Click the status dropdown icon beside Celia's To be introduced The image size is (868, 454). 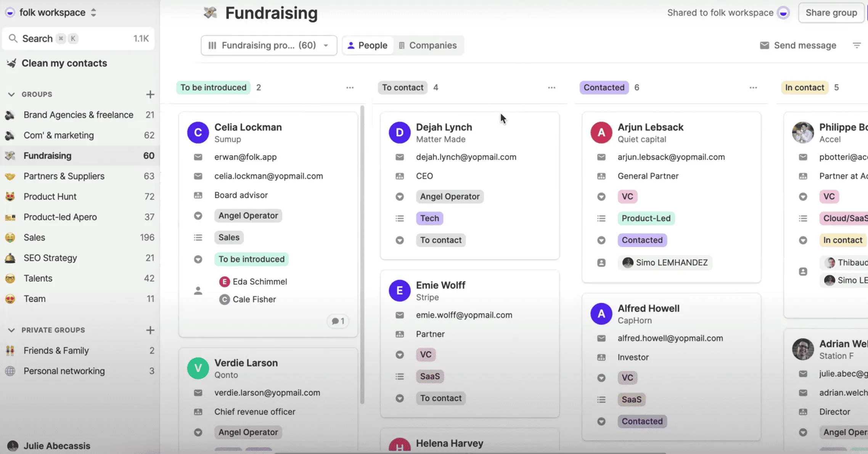point(198,259)
